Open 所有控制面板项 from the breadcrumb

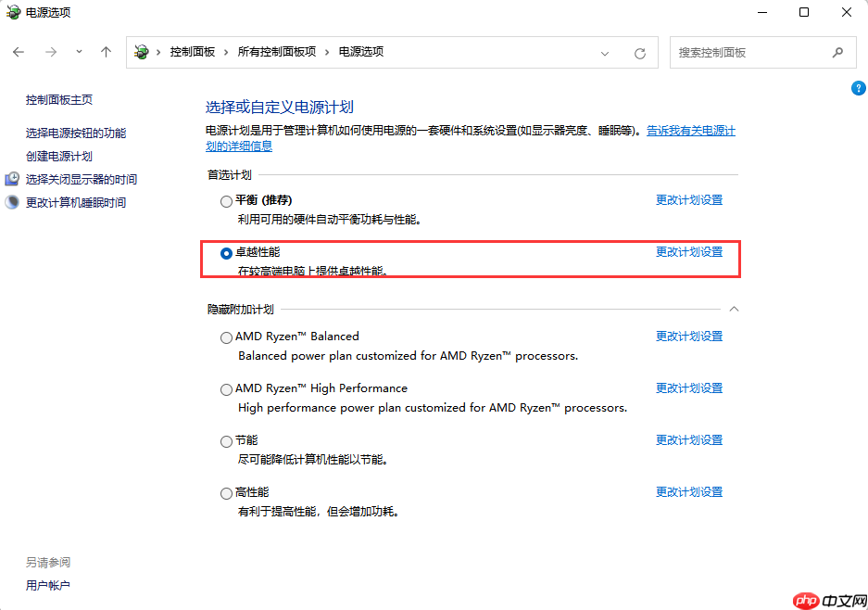(x=278, y=53)
